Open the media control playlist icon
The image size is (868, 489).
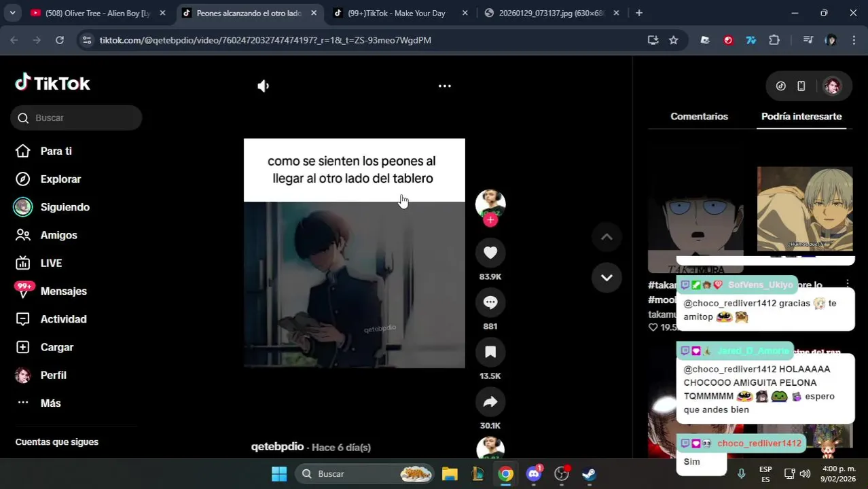(x=808, y=40)
